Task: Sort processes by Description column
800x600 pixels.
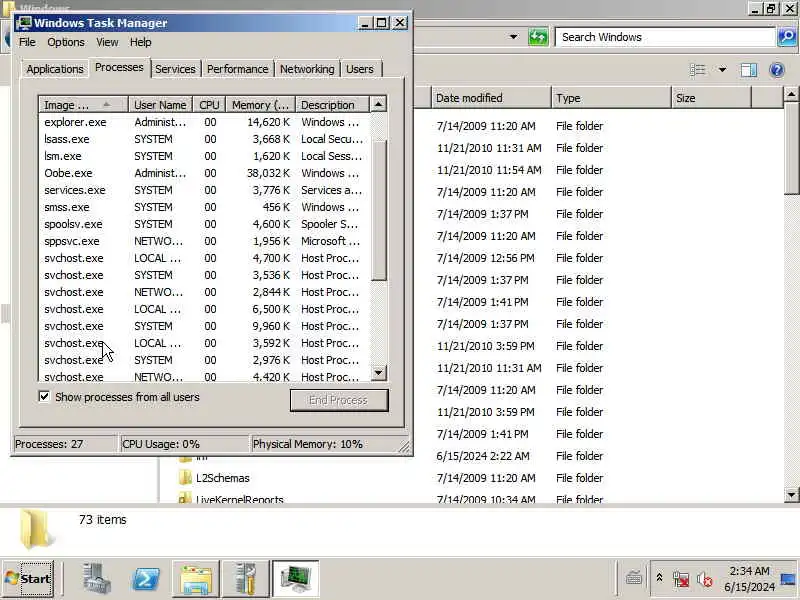Action: click(x=332, y=105)
